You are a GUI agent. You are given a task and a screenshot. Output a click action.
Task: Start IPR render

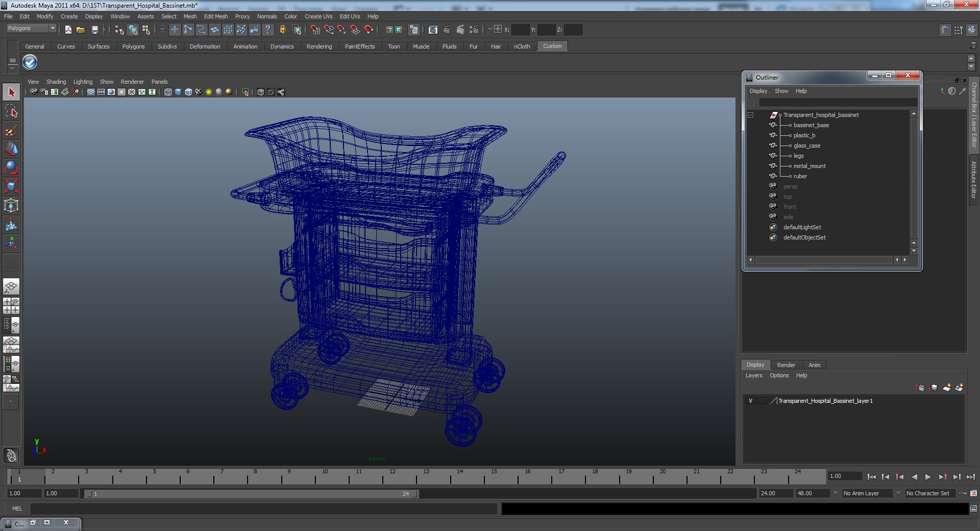click(x=460, y=30)
